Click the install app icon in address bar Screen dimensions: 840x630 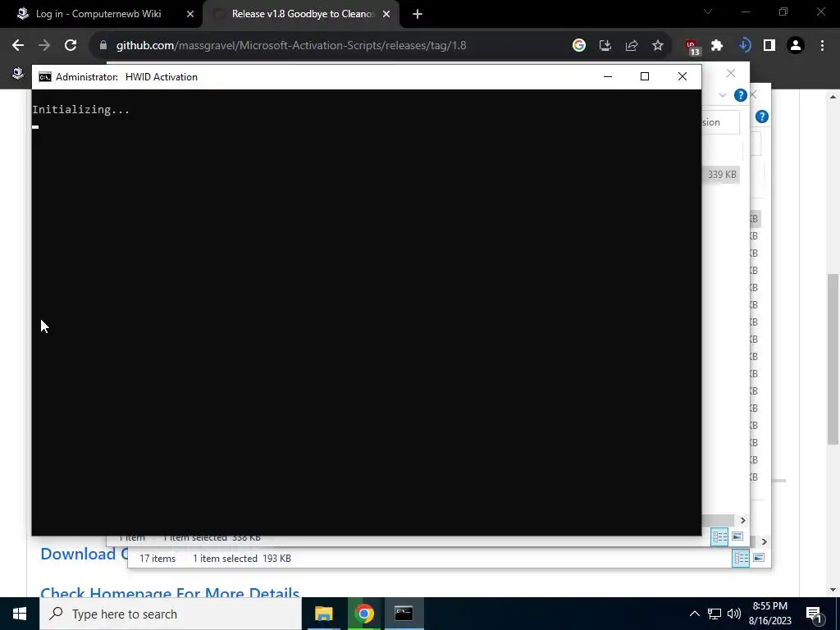point(605,46)
